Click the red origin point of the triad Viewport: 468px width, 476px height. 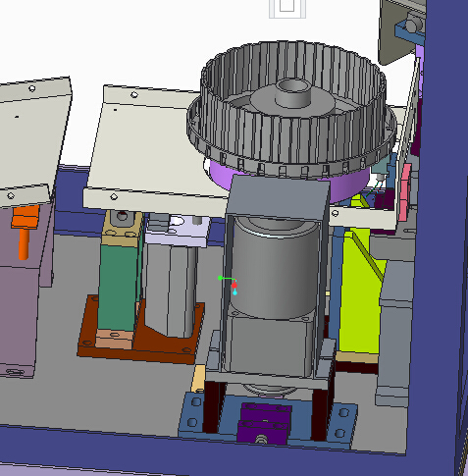(234, 286)
